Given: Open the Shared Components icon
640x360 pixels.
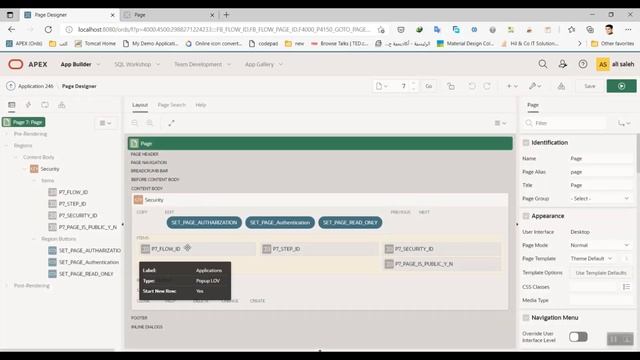Looking at the screenshot, I should click(x=561, y=86).
